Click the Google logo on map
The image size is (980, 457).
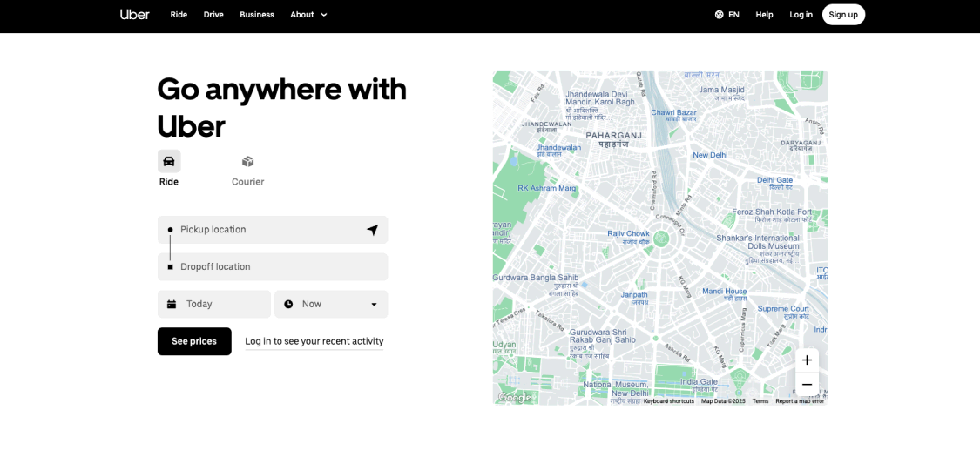tap(514, 398)
